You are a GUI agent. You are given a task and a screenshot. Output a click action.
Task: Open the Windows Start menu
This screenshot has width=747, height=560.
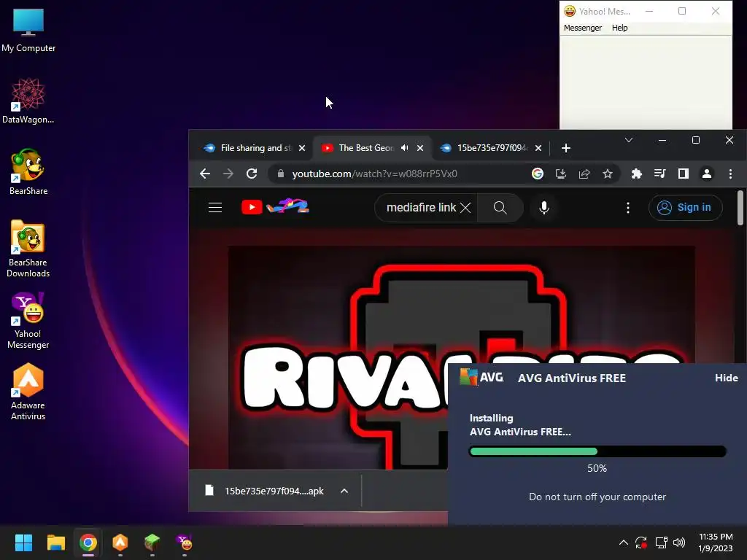pos(23,542)
